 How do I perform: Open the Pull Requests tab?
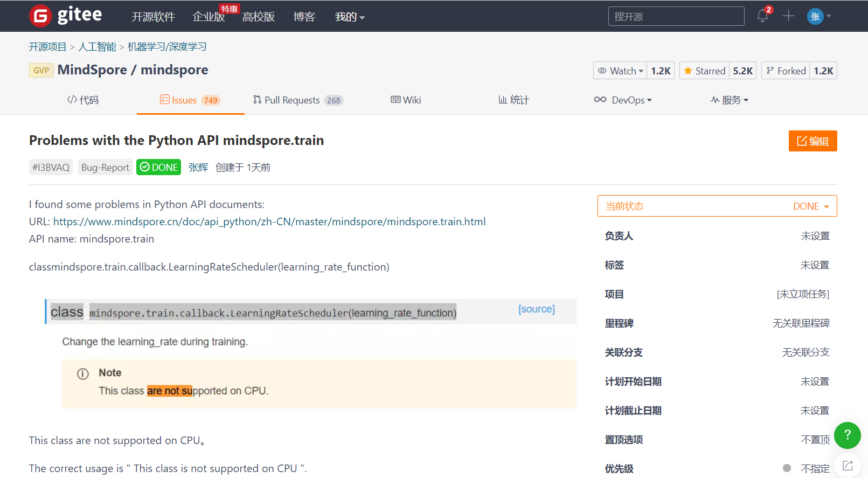[298, 100]
